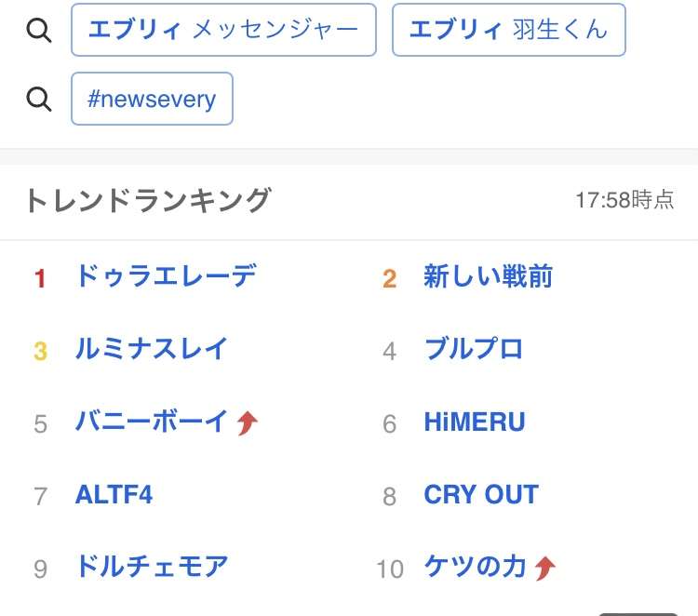Select the エブリィ 羽生くん search suggestion
Viewport: 698px width, 616px height.
click(509, 30)
